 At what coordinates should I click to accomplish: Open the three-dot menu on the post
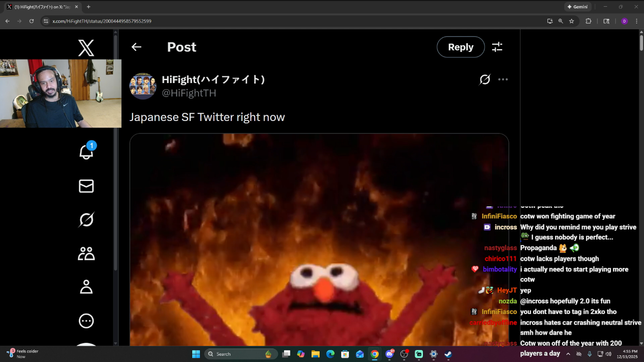point(503,80)
